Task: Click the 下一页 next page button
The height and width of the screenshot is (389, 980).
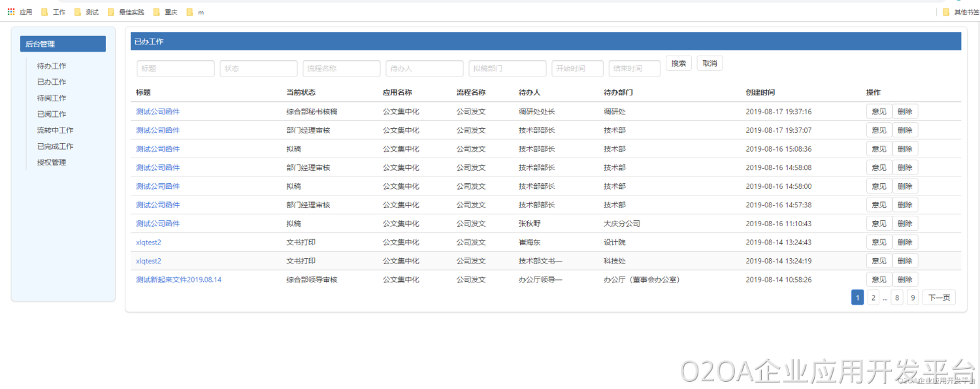Action: tap(938, 298)
